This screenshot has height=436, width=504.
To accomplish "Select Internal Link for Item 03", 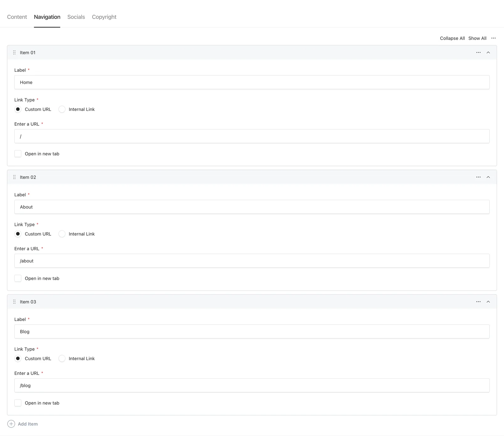I will (x=62, y=359).
